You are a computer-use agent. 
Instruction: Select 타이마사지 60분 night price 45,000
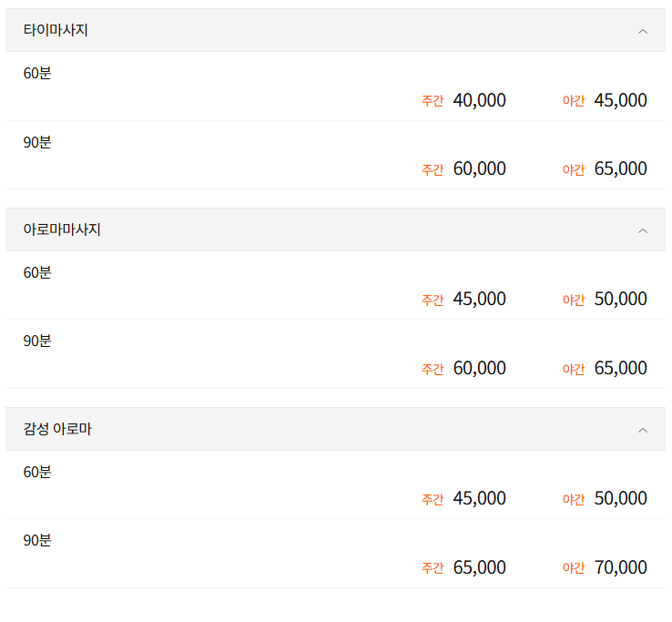pyautogui.click(x=620, y=100)
